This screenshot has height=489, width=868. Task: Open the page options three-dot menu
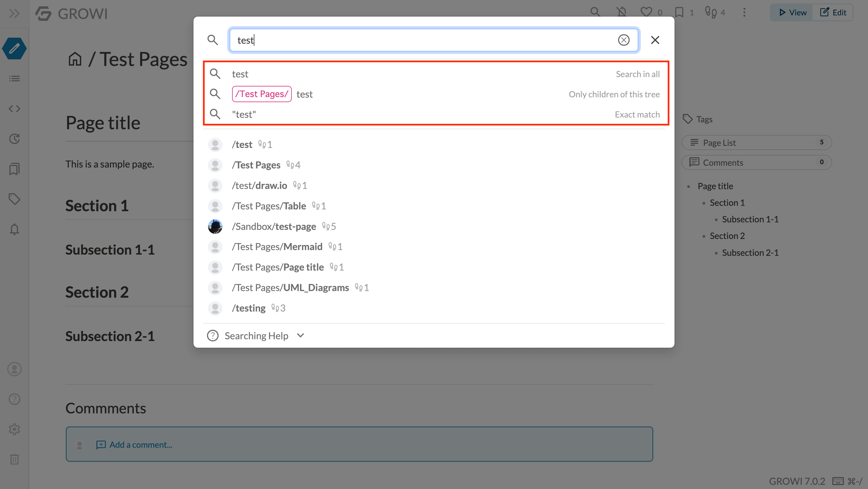744,12
